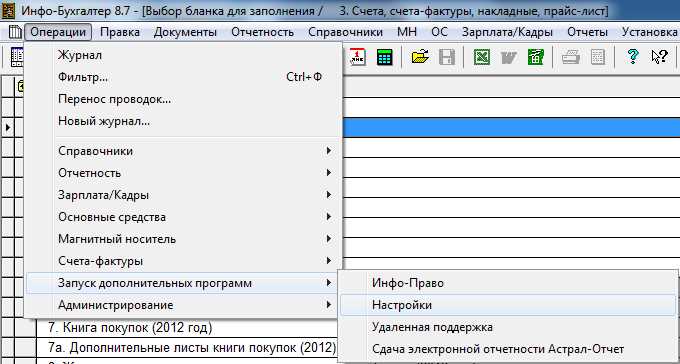Open the Справочники menu in menu bar
The image size is (680, 364).
[345, 32]
